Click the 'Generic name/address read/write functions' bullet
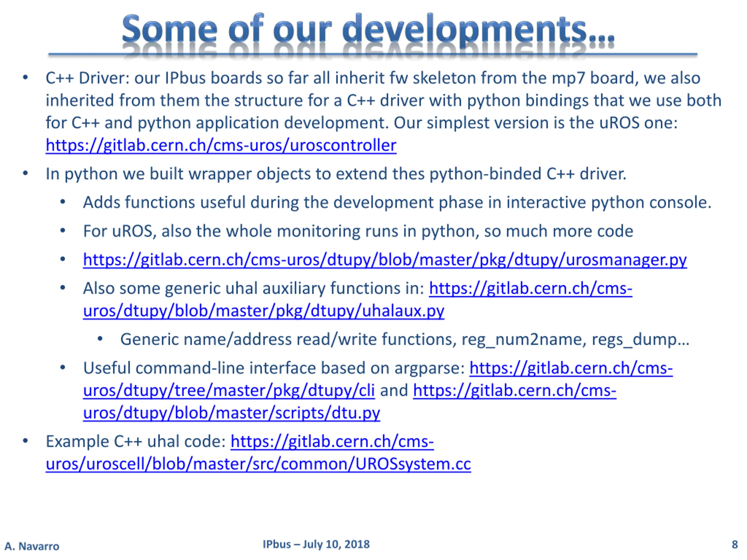 tap(404, 339)
